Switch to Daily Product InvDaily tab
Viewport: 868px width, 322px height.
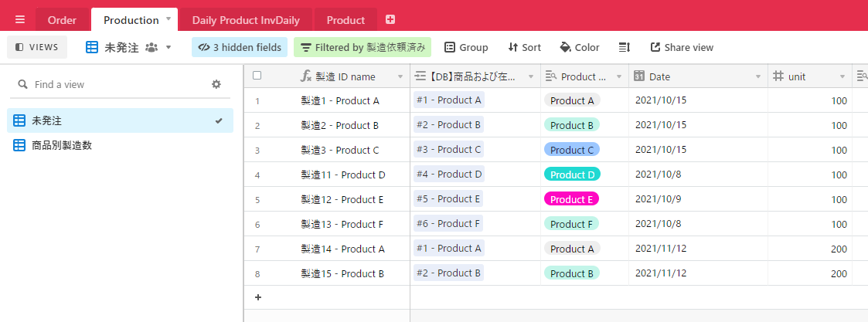tap(246, 21)
